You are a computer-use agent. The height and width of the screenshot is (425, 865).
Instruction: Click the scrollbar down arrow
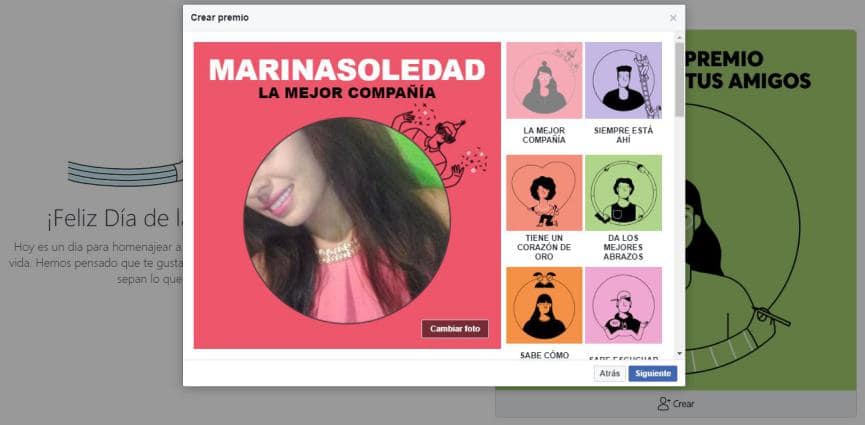tap(679, 353)
